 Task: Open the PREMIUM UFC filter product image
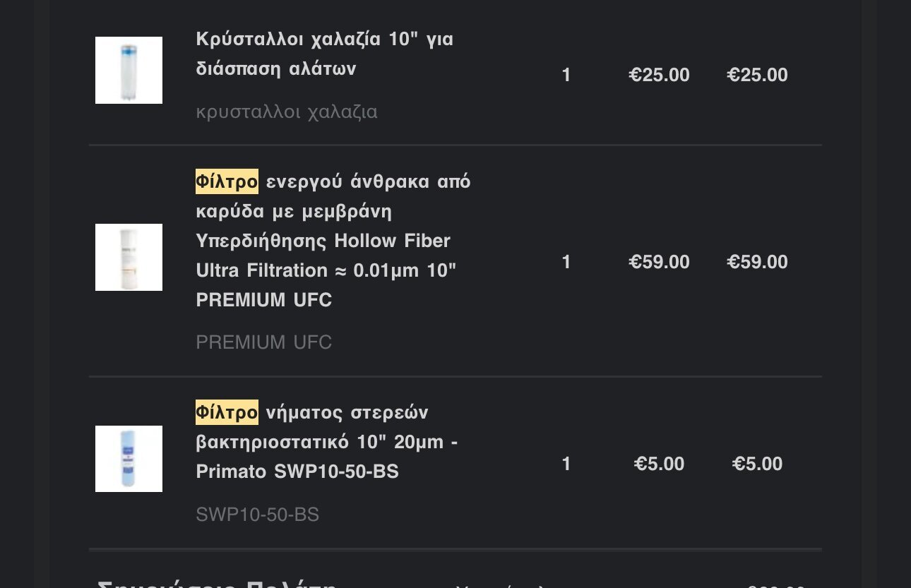[129, 258]
